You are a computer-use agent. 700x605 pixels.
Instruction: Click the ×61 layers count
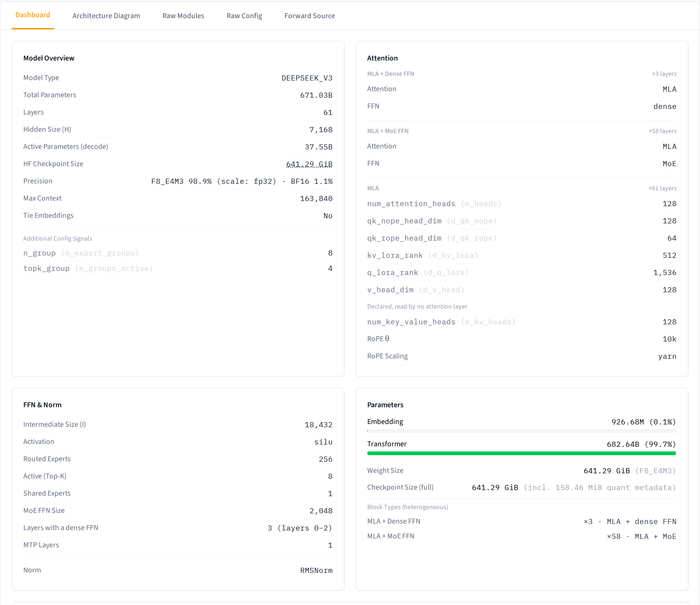coord(662,188)
